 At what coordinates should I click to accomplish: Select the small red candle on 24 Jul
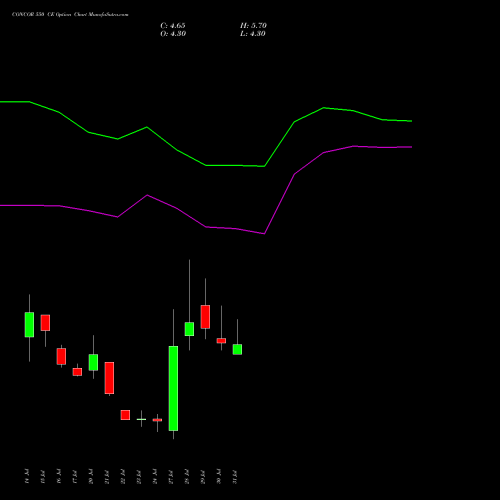(x=157, y=420)
